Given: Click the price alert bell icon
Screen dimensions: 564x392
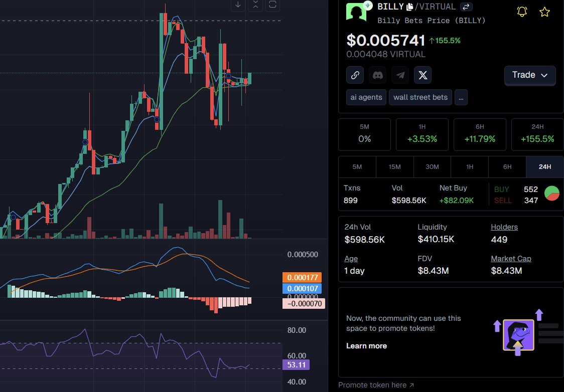Looking at the screenshot, I should pos(522,12).
